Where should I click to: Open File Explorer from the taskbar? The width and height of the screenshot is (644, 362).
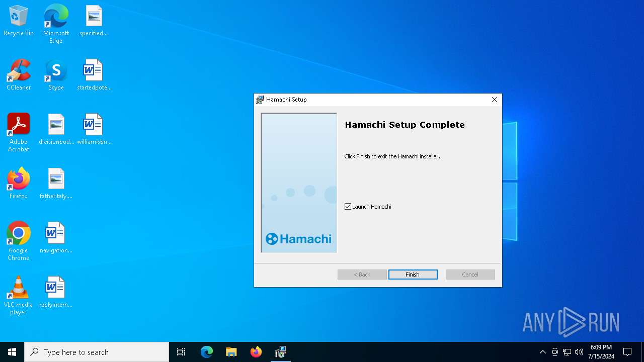[x=231, y=352]
